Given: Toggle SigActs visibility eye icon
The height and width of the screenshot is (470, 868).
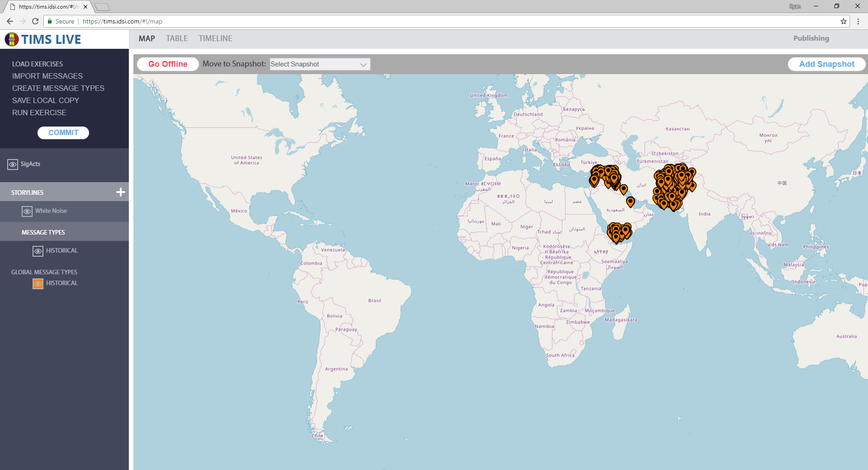Looking at the screenshot, I should point(13,164).
